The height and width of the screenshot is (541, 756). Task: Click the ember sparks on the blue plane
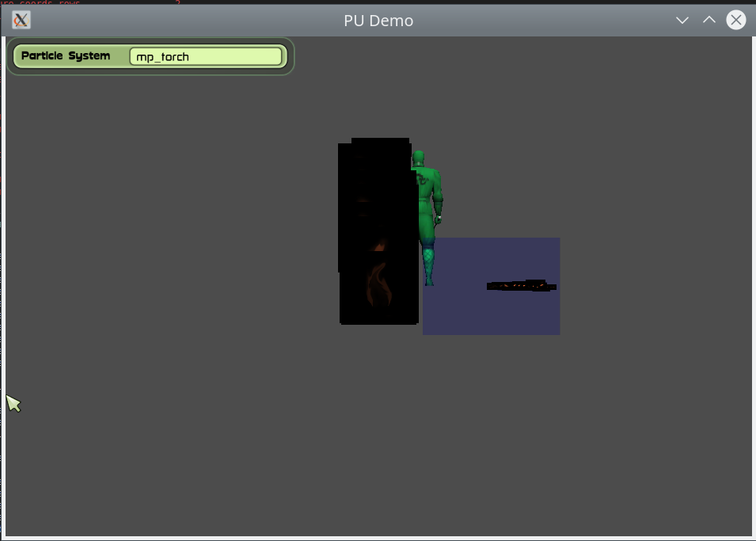click(x=522, y=286)
